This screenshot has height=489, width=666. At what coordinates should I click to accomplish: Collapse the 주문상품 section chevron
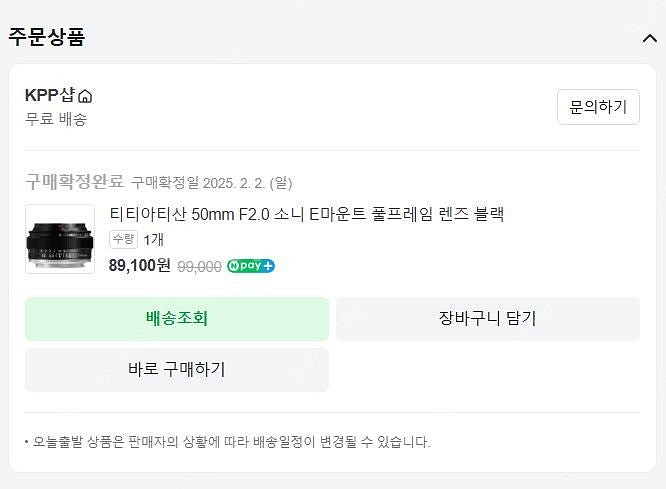(x=649, y=38)
